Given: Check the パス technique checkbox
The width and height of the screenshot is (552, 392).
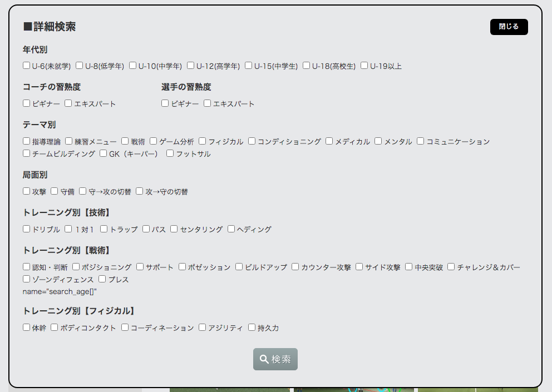Looking at the screenshot, I should (x=146, y=229).
